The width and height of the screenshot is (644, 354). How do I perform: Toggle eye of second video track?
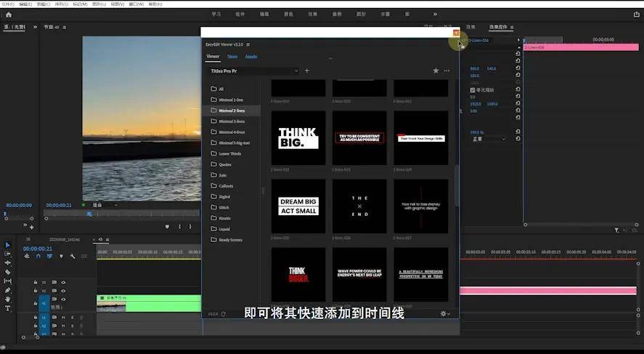pyautogui.click(x=63, y=291)
